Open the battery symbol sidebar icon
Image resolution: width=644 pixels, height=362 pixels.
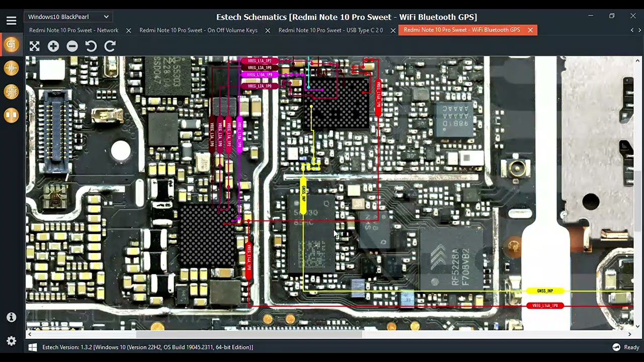click(x=11, y=68)
